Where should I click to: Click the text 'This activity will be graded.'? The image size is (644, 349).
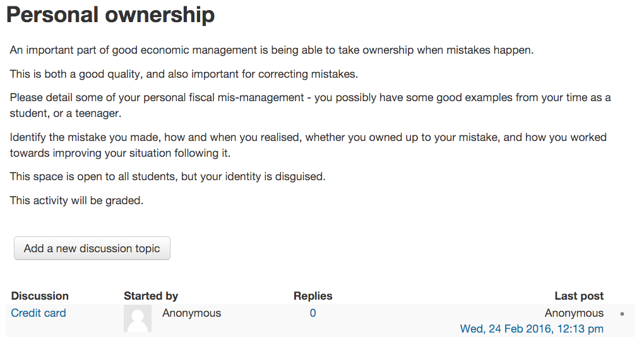[76, 200]
